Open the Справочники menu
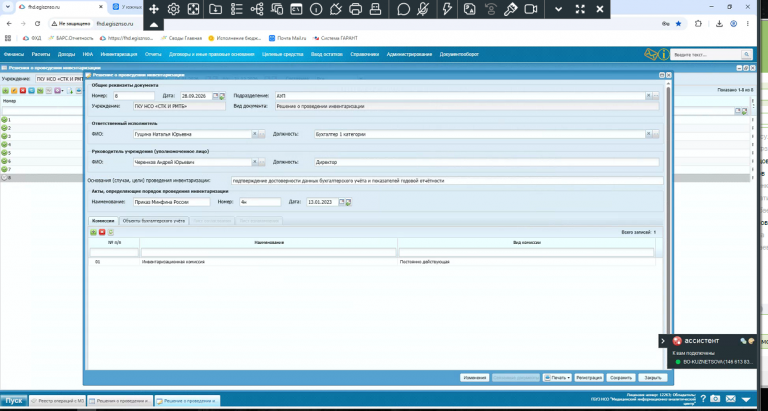The height and width of the screenshot is (411, 768). (x=364, y=54)
